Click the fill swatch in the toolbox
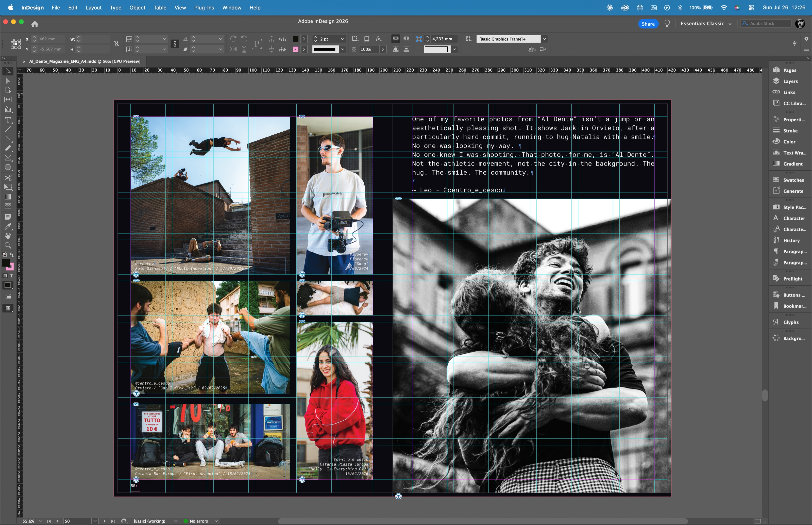Image resolution: width=812 pixels, height=525 pixels. (x=6, y=263)
